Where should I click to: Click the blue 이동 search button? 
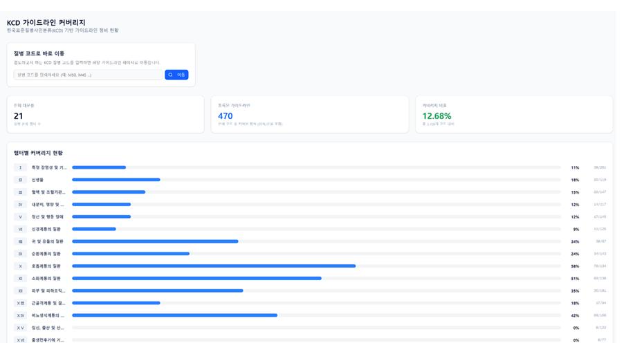[176, 75]
